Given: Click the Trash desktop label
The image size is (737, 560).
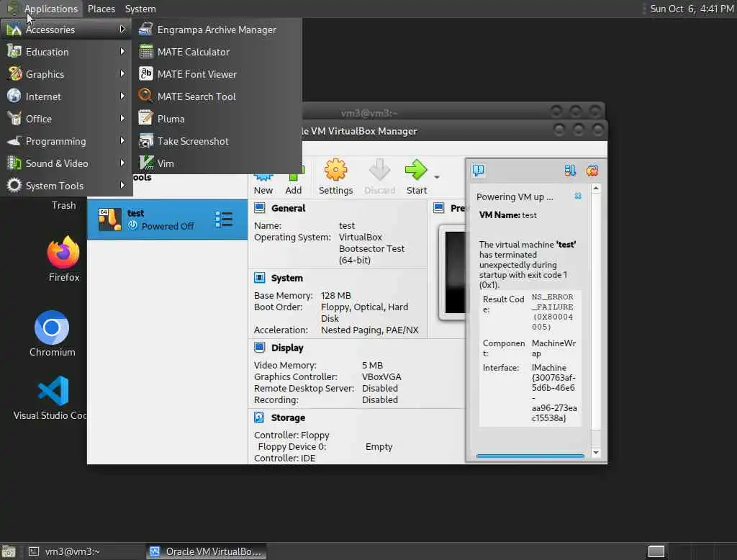Looking at the screenshot, I should pyautogui.click(x=64, y=205).
